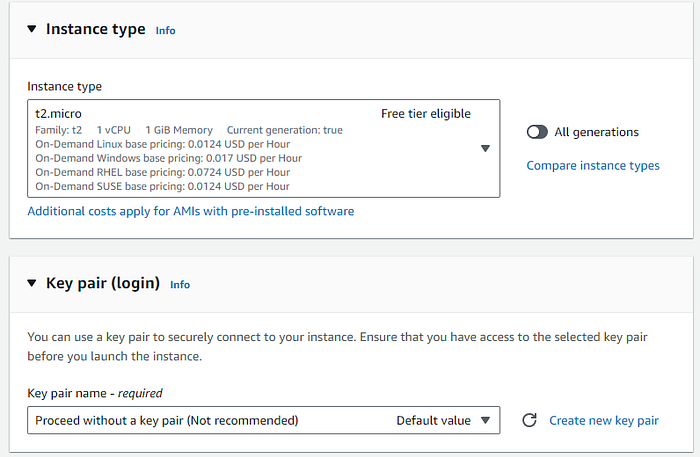
Task: Open the t2.micro instance type selector
Action: coord(263,149)
